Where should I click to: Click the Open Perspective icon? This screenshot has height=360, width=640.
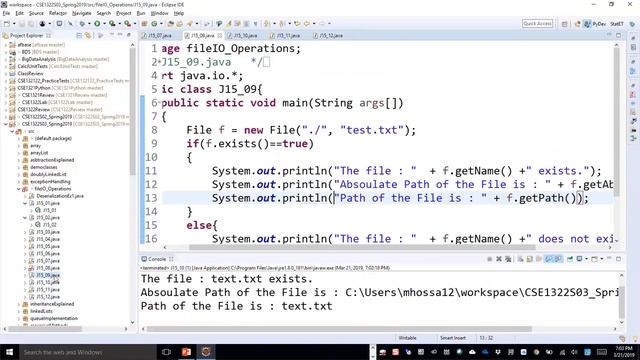(x=564, y=24)
